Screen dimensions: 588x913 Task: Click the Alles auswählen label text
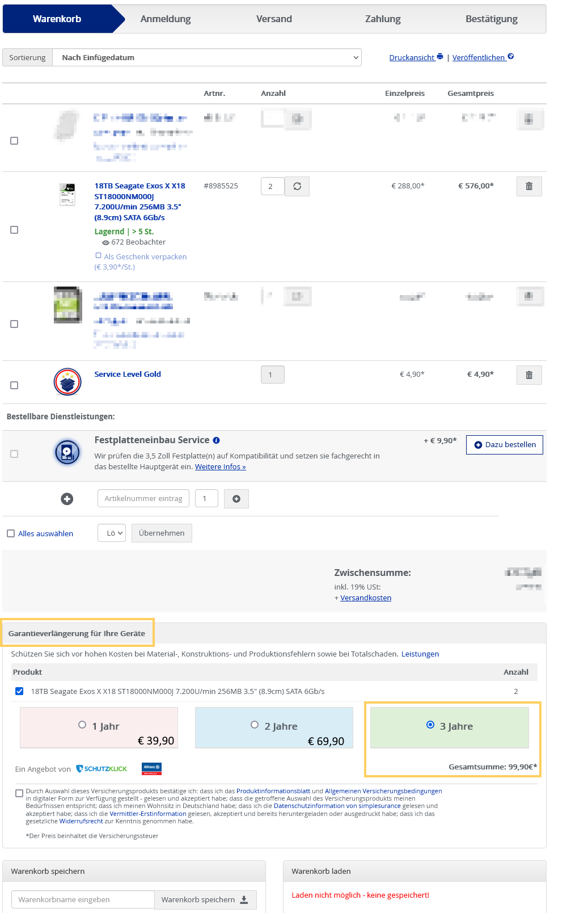pos(45,534)
